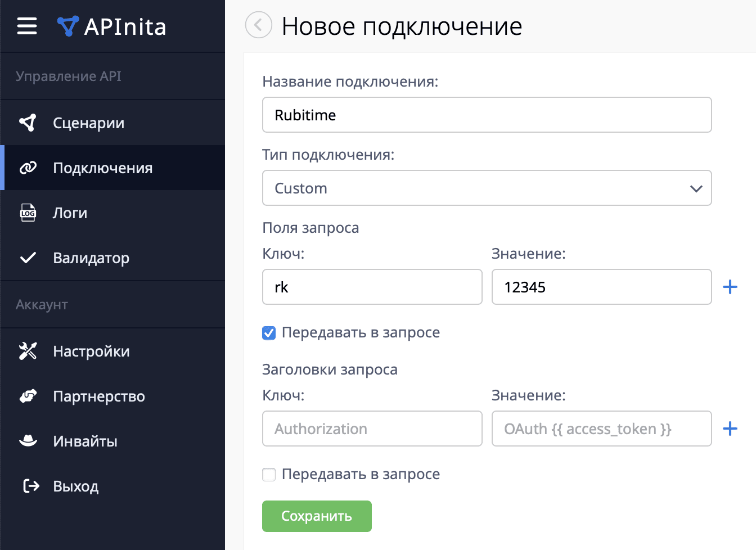Image resolution: width=756 pixels, height=550 pixels.
Task: Click the APInita logo icon
Action: [x=67, y=26]
